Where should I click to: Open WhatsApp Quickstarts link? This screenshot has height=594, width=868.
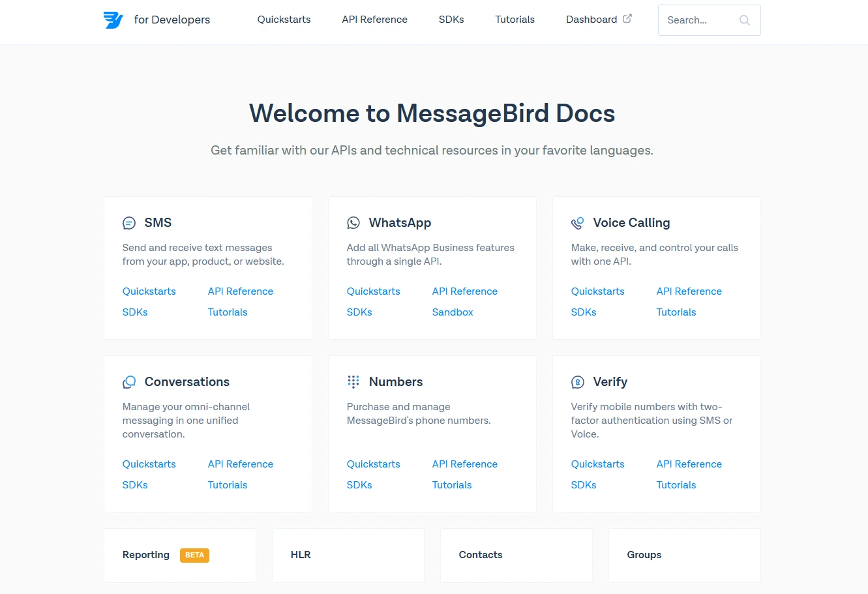pyautogui.click(x=373, y=291)
